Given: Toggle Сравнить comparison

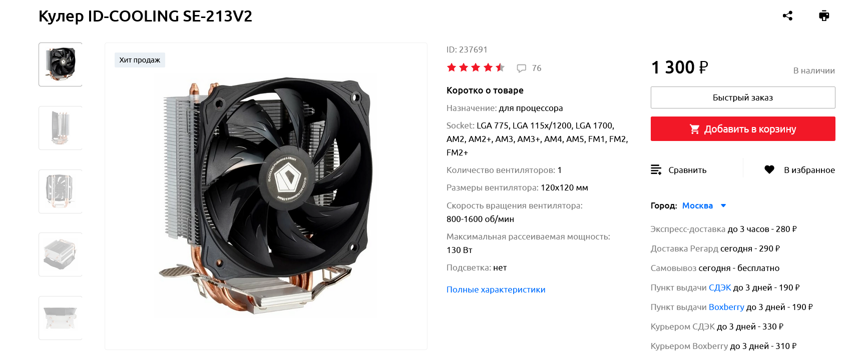Looking at the screenshot, I should 679,170.
